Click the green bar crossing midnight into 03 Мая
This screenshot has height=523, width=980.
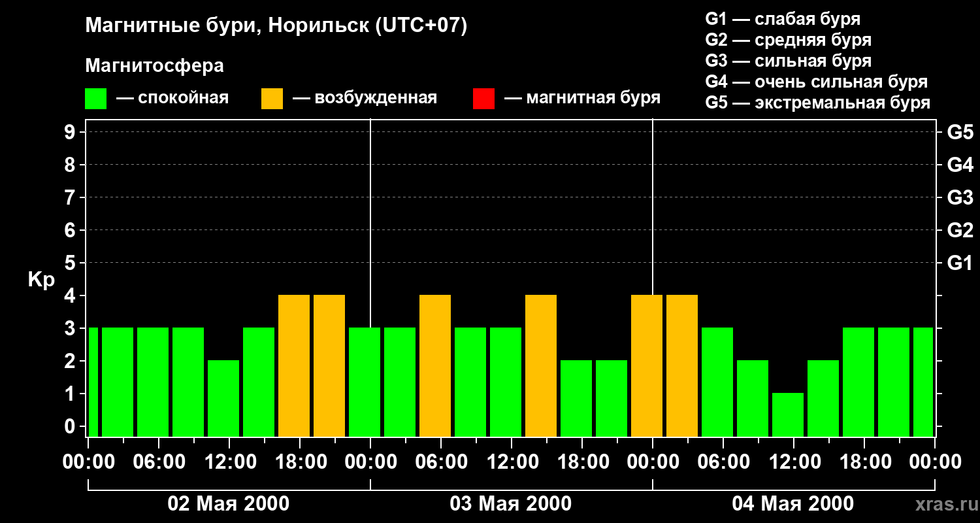point(365,382)
